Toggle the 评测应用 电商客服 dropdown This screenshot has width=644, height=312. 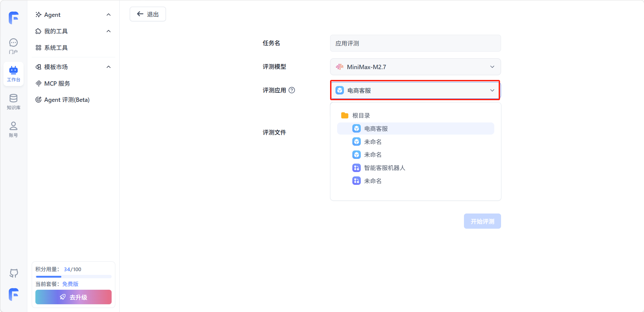[415, 90]
